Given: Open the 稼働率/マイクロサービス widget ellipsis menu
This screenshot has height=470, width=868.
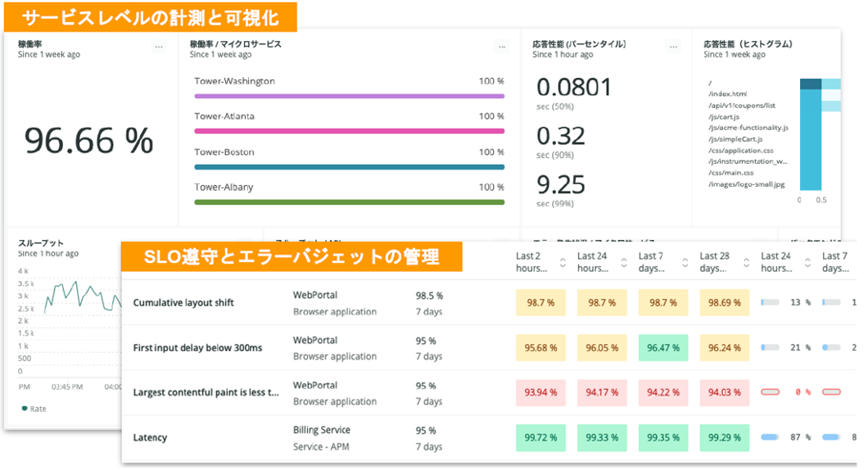Looking at the screenshot, I should tap(501, 47).
